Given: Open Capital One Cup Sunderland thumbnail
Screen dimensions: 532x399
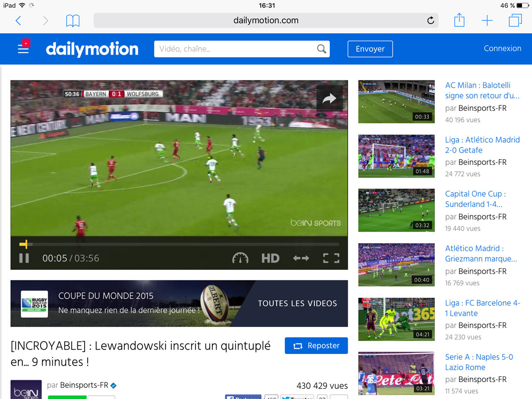Looking at the screenshot, I should [396, 210].
